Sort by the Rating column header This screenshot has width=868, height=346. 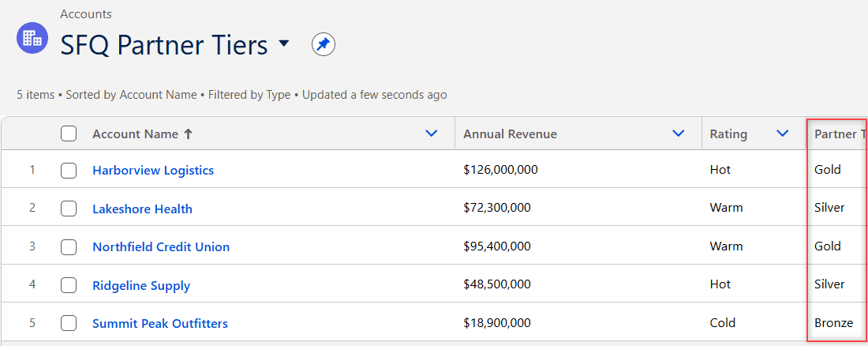pyautogui.click(x=728, y=134)
